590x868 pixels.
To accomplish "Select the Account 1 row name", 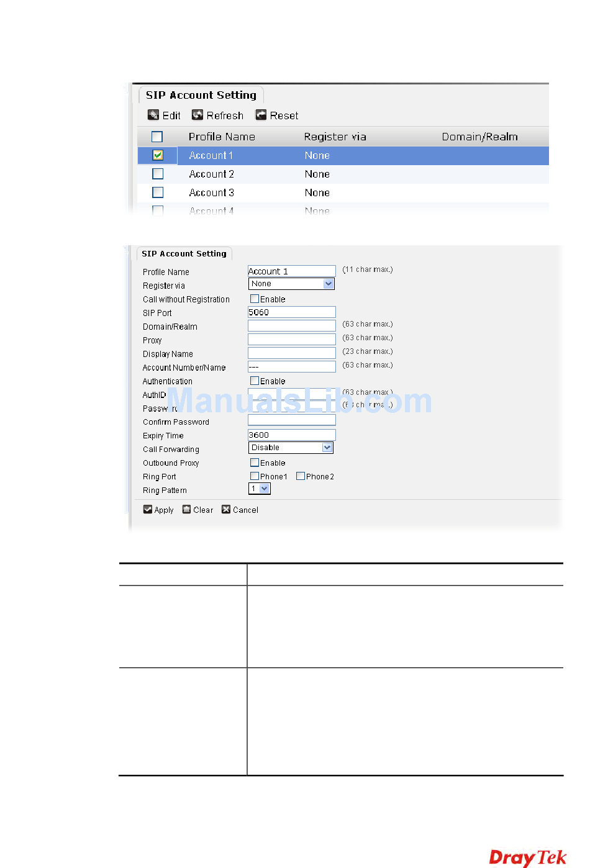I will click(x=211, y=155).
